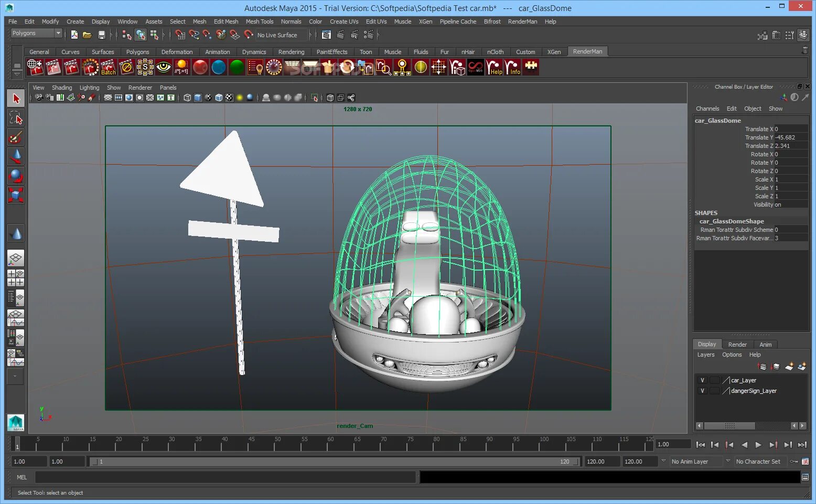Switch to the Render layer tab
816x504 pixels.
coord(737,345)
